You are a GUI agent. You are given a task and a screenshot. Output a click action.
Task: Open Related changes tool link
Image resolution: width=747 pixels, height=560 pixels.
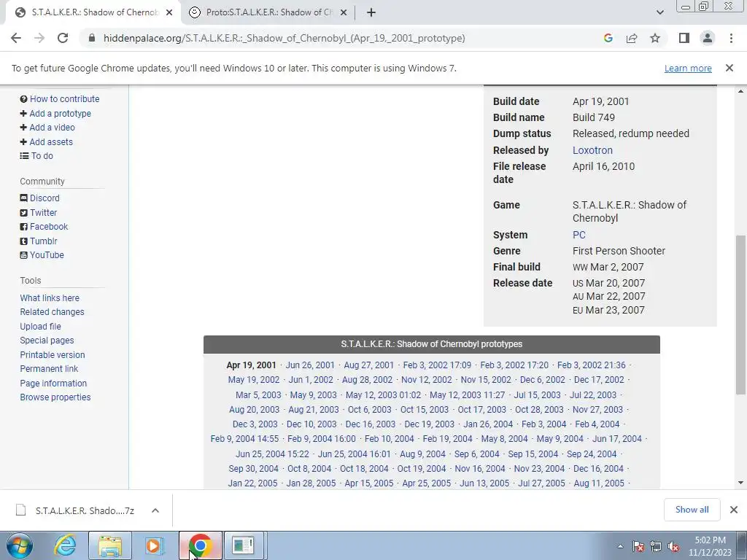click(52, 312)
